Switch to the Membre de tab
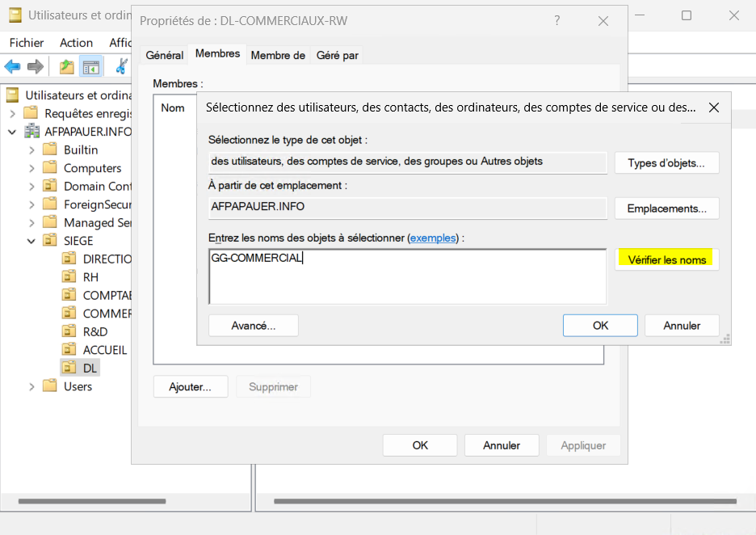This screenshot has width=756, height=535. (278, 55)
